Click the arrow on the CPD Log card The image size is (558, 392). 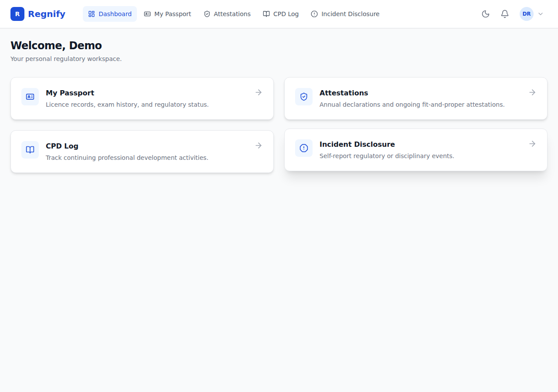(259, 145)
